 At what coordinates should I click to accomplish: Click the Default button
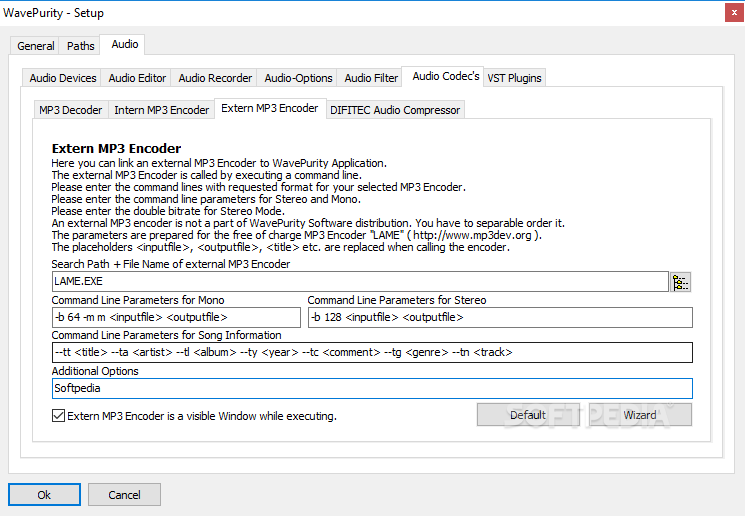[528, 415]
